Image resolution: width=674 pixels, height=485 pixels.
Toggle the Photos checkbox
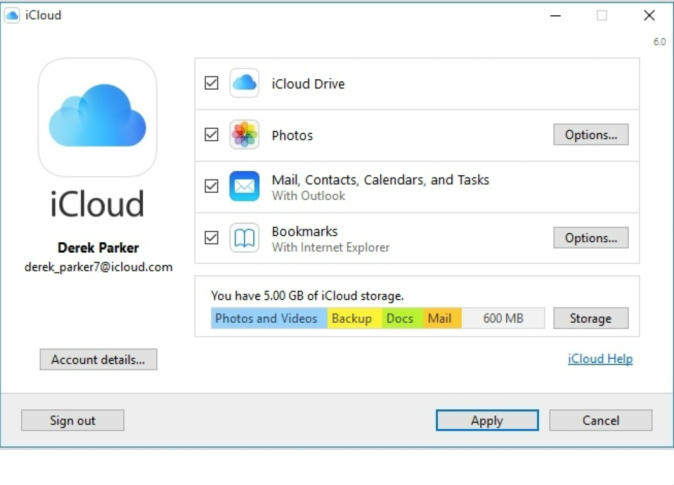coord(211,135)
